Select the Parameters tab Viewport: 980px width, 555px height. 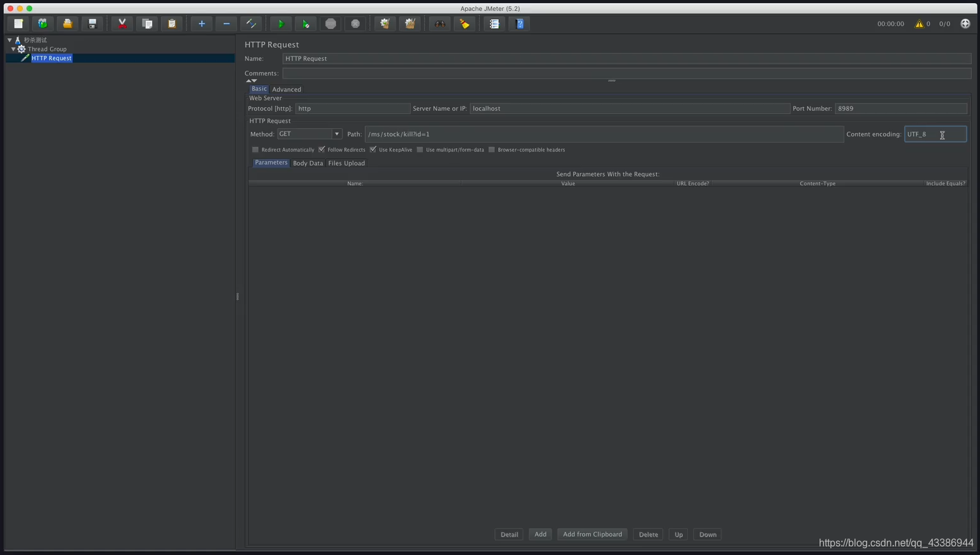coord(271,162)
